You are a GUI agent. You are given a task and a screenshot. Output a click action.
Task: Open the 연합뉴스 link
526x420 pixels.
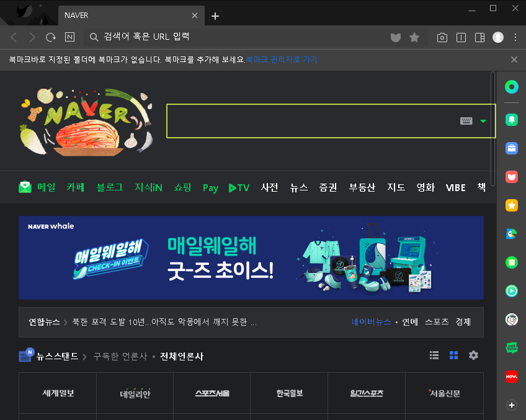tap(44, 322)
